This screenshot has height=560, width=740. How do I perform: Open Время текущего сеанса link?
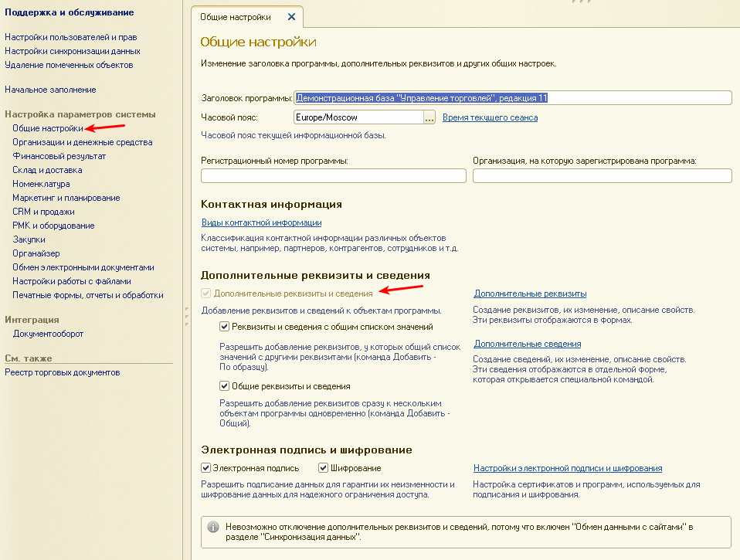[x=490, y=117]
